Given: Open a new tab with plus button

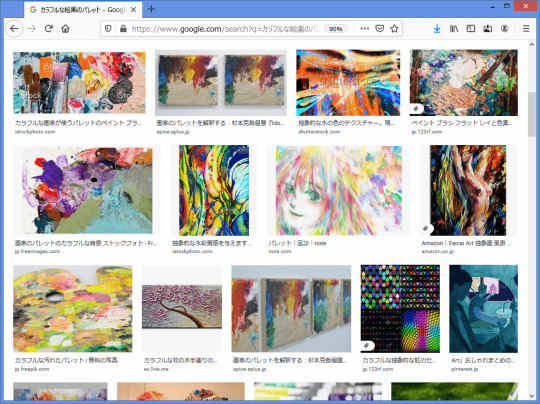Looking at the screenshot, I should click(x=151, y=9).
